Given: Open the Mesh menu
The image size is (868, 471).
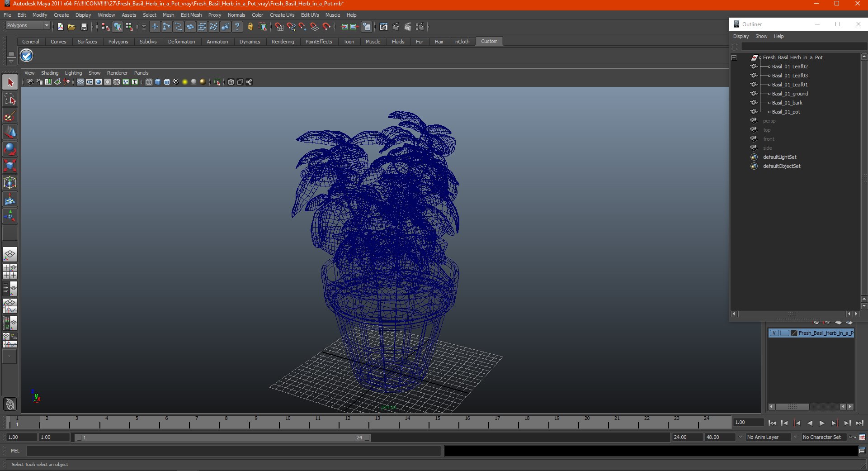Looking at the screenshot, I should coord(168,15).
